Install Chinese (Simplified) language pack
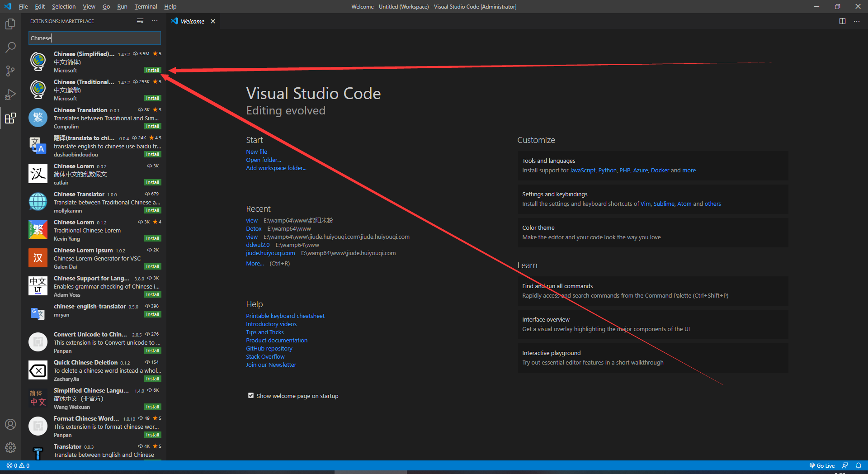This screenshot has width=868, height=474. (152, 70)
